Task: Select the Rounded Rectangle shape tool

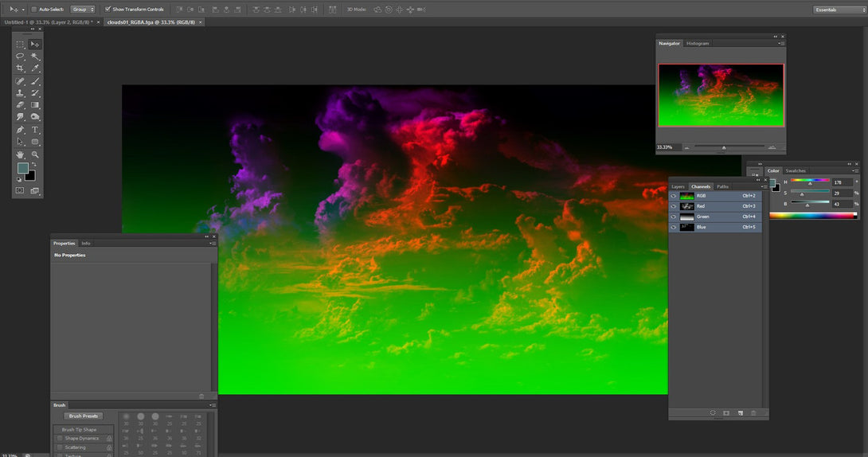Action: [35, 142]
